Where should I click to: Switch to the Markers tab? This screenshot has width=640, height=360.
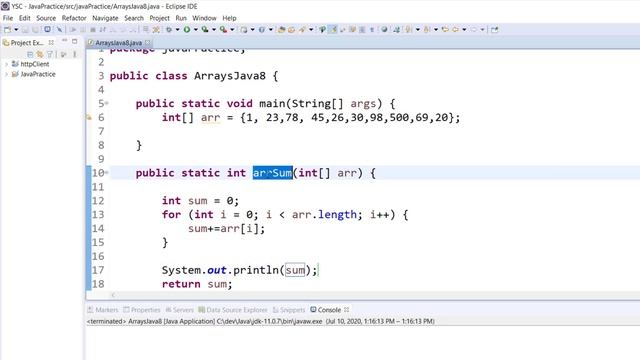click(x=102, y=310)
